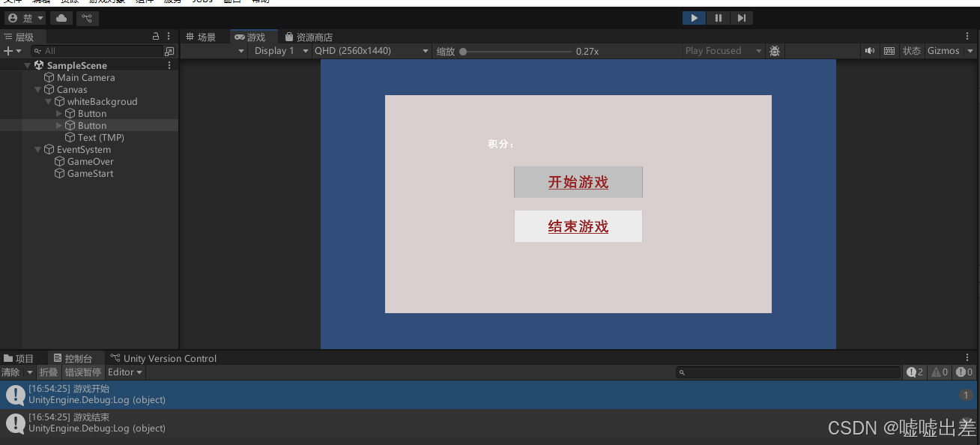Image resolution: width=980 pixels, height=445 pixels.
Task: Click the bug frame debugger icon
Action: [775, 51]
